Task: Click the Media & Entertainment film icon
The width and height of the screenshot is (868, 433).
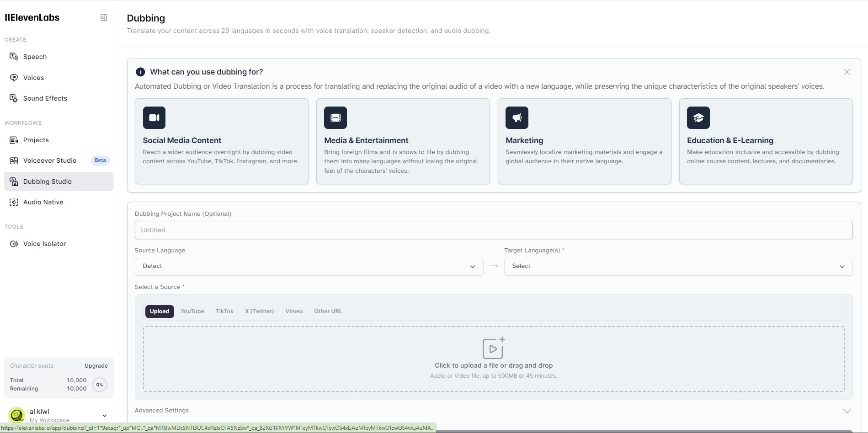Action: click(x=335, y=118)
